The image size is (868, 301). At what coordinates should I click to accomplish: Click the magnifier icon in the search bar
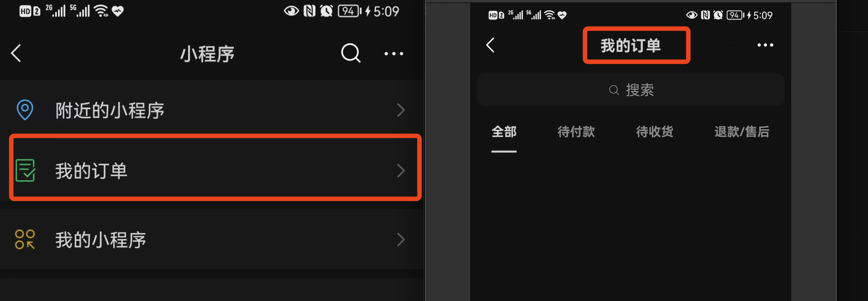click(x=614, y=90)
